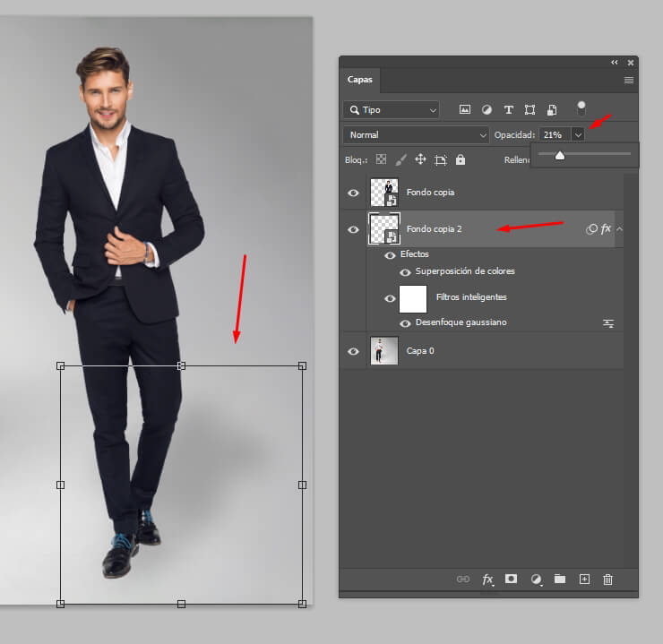The image size is (663, 644).
Task: Click middle-right transform handle
Action: (302, 485)
